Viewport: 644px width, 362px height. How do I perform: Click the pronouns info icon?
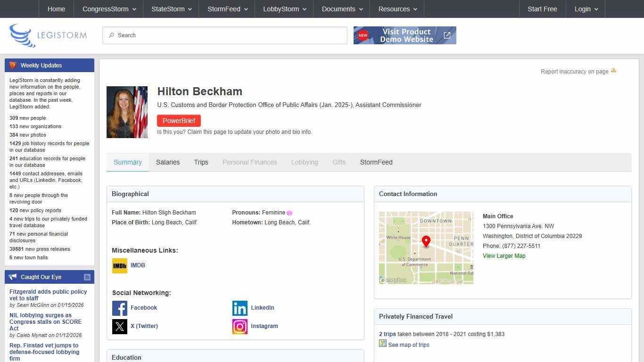tap(289, 213)
